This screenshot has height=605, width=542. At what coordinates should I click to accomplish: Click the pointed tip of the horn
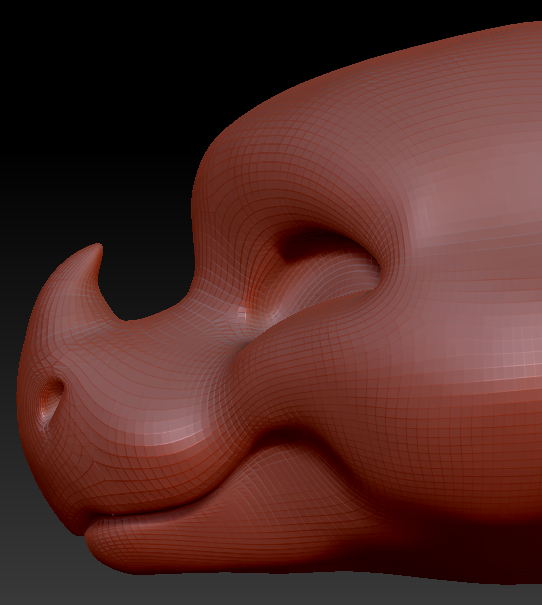pyautogui.click(x=98, y=247)
